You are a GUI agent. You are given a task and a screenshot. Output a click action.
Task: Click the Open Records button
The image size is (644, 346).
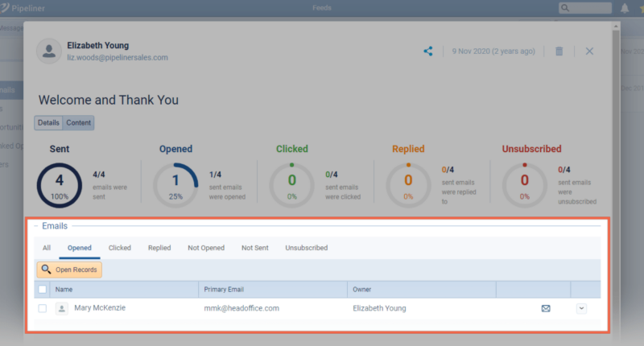pos(69,270)
